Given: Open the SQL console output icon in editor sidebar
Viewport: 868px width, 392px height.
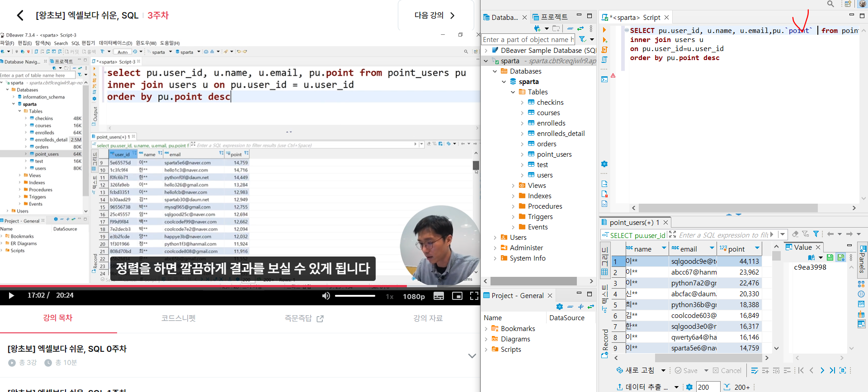Looking at the screenshot, I should pyautogui.click(x=604, y=79).
